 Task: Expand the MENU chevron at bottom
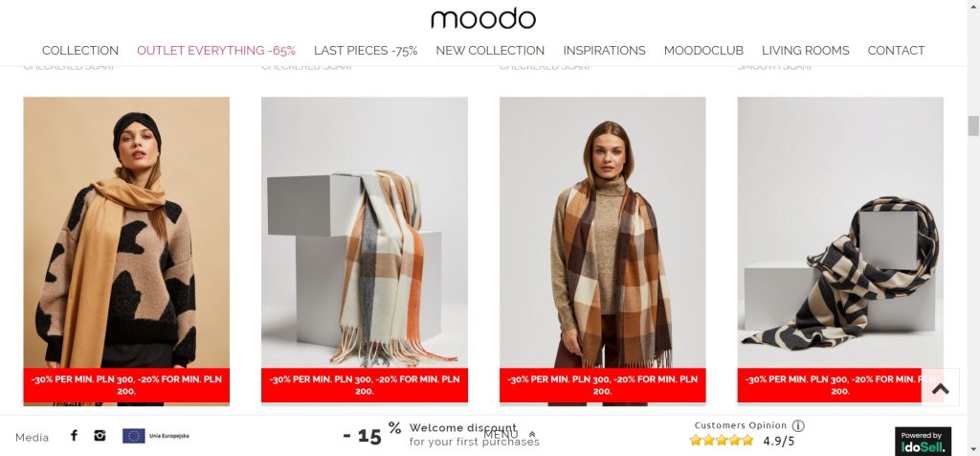[x=532, y=434]
